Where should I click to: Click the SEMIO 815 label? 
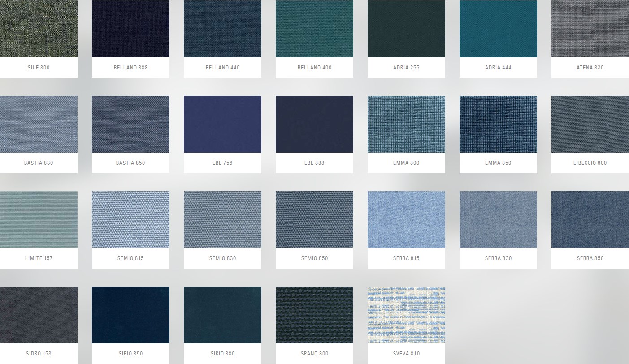[130, 258]
